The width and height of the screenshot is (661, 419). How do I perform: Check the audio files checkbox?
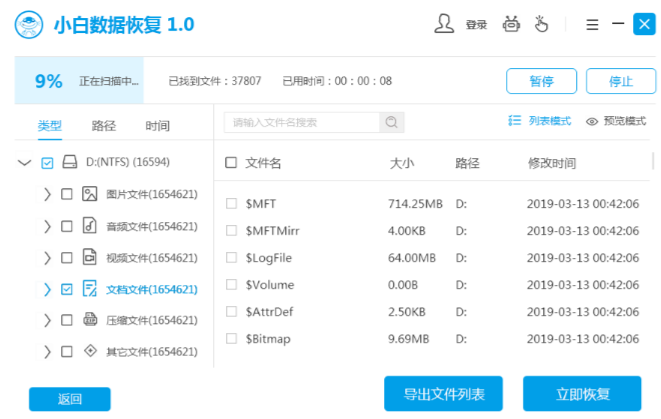67,226
